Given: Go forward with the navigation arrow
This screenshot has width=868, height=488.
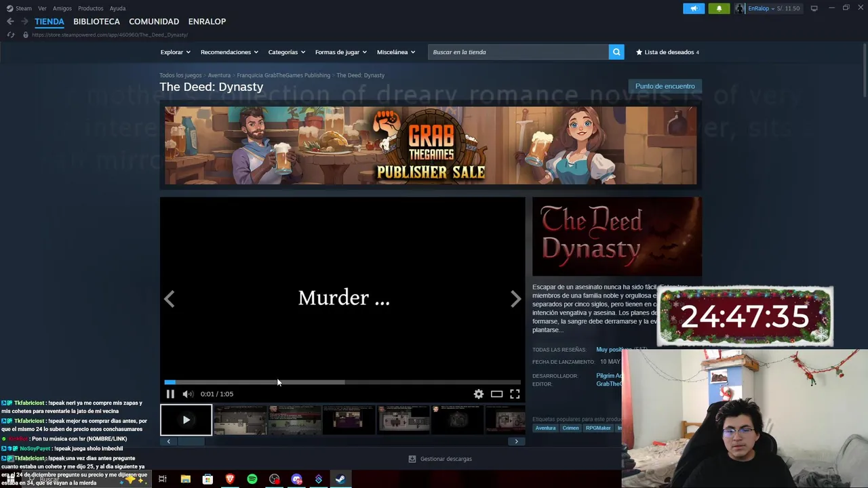Looking at the screenshot, I should [x=24, y=21].
